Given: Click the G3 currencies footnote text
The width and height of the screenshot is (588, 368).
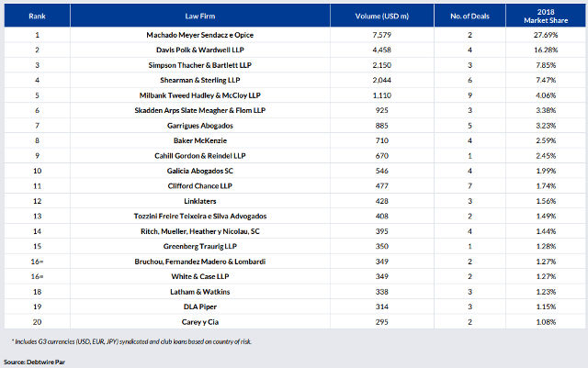Looking at the screenshot, I should pos(131,341).
